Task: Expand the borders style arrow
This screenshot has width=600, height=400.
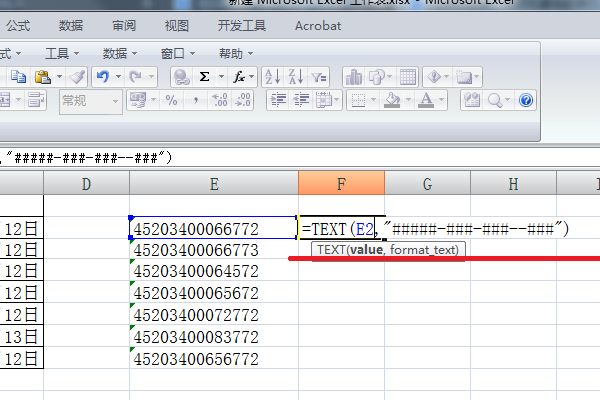Action: [x=373, y=100]
